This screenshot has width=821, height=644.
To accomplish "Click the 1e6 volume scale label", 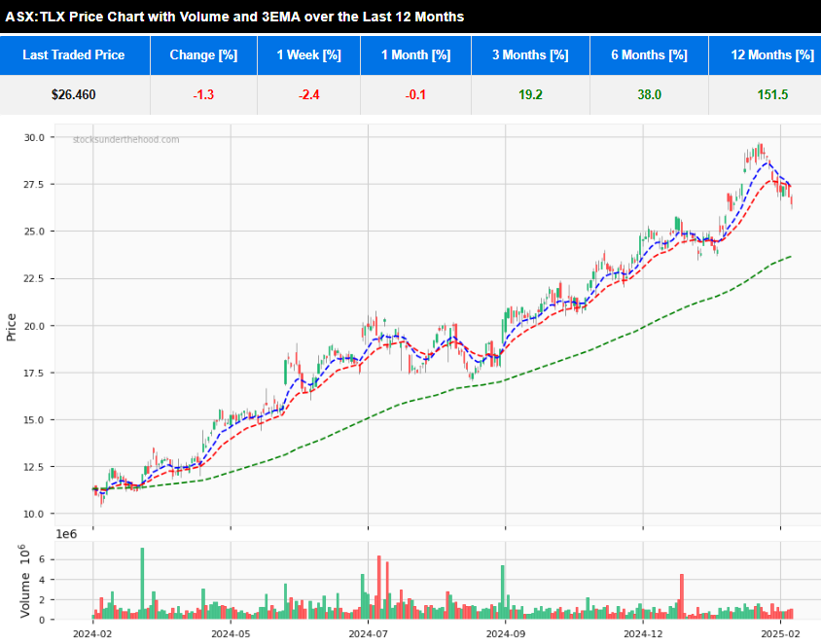I will tap(66, 534).
